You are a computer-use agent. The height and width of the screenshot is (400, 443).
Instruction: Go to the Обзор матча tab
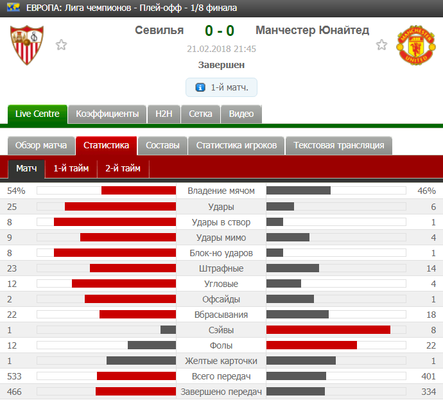41,146
